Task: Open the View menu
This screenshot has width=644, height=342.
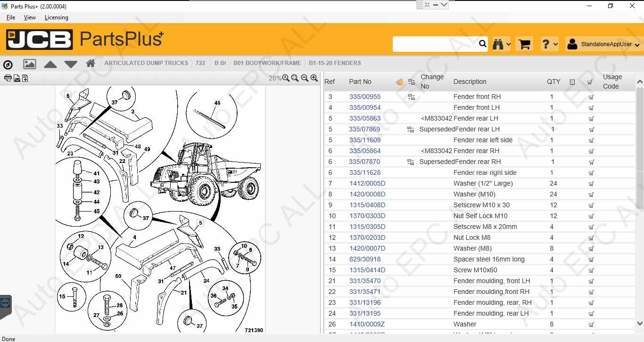Action: coord(30,17)
